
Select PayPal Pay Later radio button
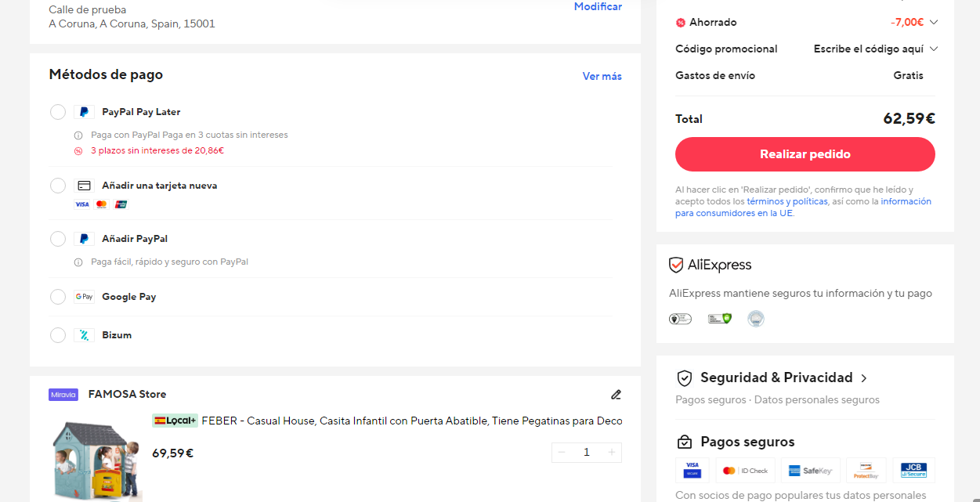tap(58, 112)
